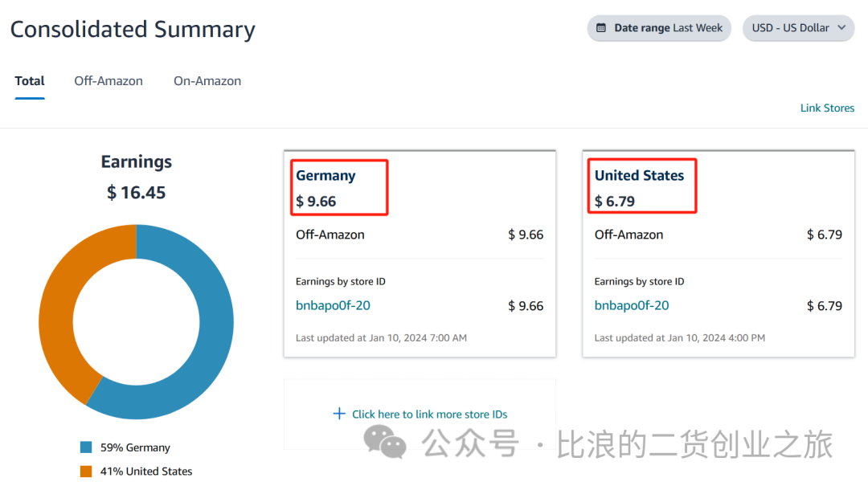The height and width of the screenshot is (490, 868).
Task: Expand the currency dropdown chevron arrow
Action: tap(841, 27)
